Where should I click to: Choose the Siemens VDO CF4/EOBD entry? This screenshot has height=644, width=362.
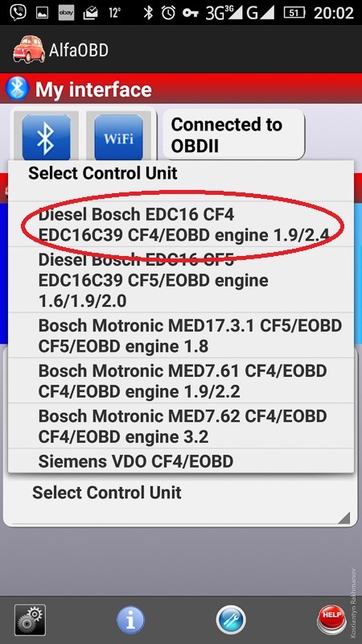pos(181,460)
